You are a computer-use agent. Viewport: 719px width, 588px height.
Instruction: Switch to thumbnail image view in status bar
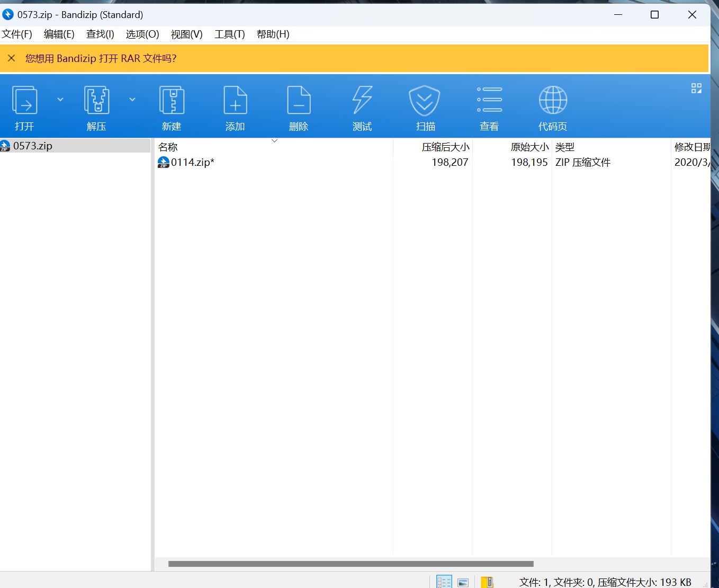[x=463, y=583]
